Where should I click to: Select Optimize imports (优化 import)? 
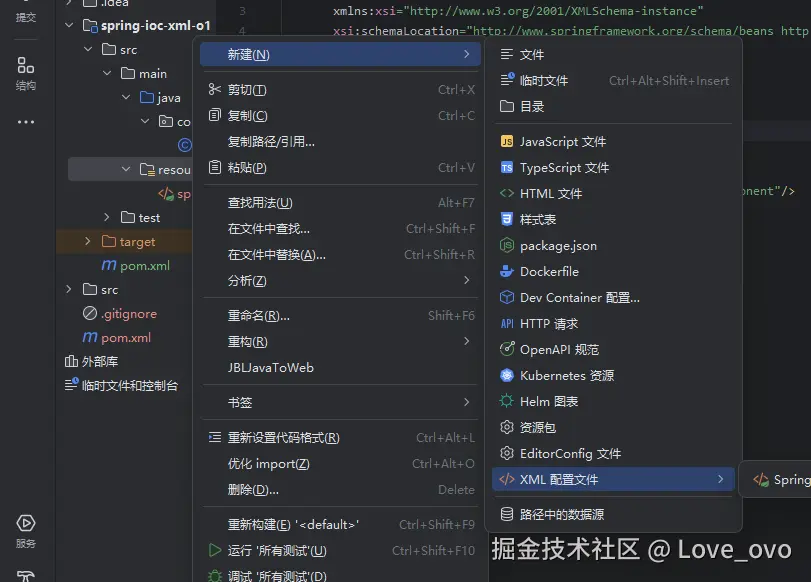pyautogui.click(x=340, y=464)
